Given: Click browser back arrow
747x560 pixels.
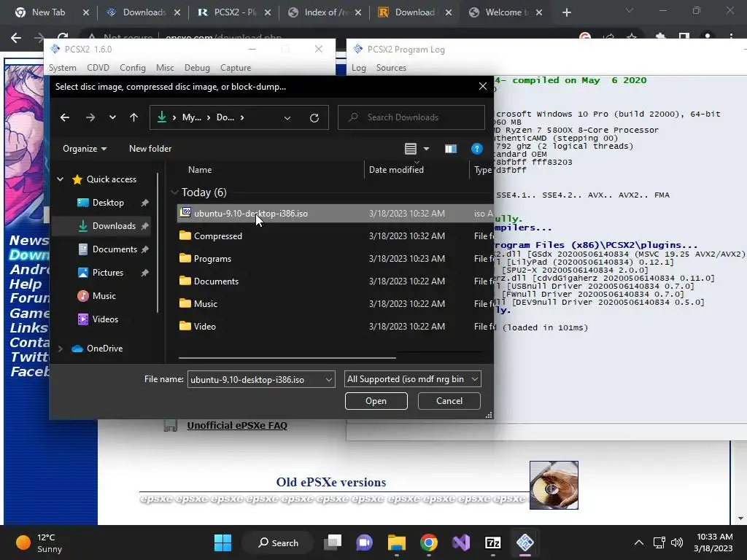Looking at the screenshot, I should click(16, 38).
